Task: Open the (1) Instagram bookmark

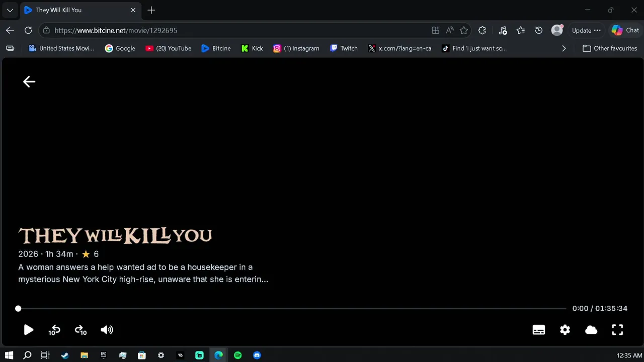Action: click(296, 48)
